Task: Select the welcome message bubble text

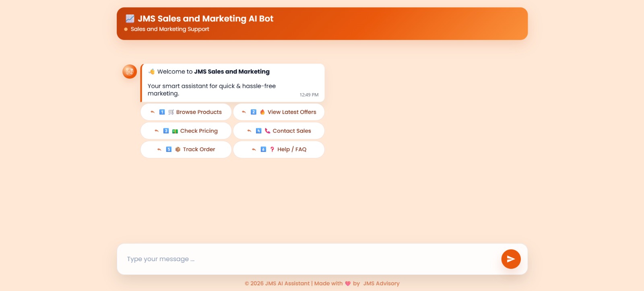Action: point(212,89)
